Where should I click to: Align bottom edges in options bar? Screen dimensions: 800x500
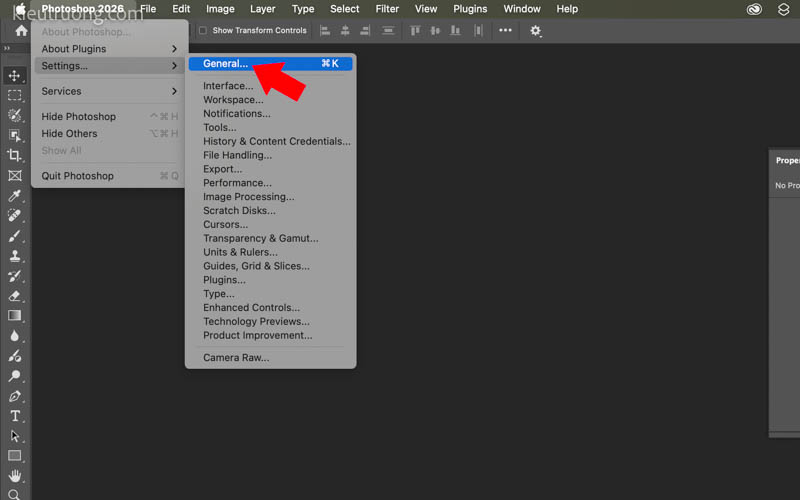(455, 31)
